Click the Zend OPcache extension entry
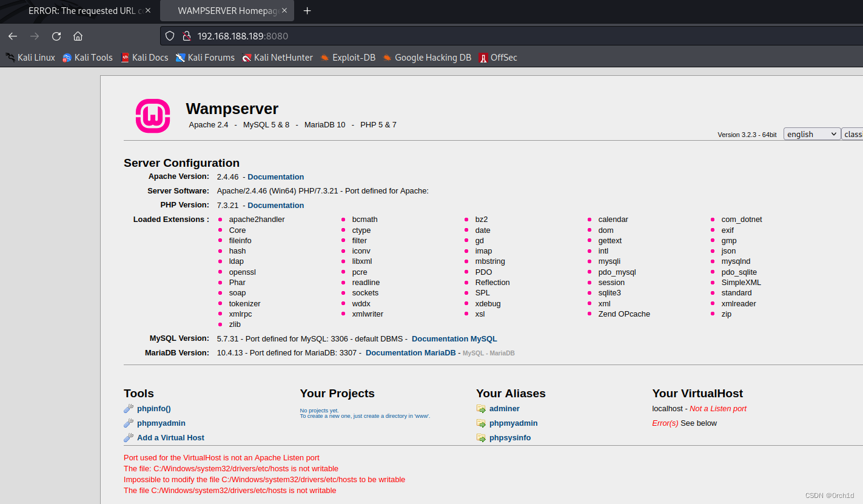This screenshot has width=863, height=504. pos(624,314)
